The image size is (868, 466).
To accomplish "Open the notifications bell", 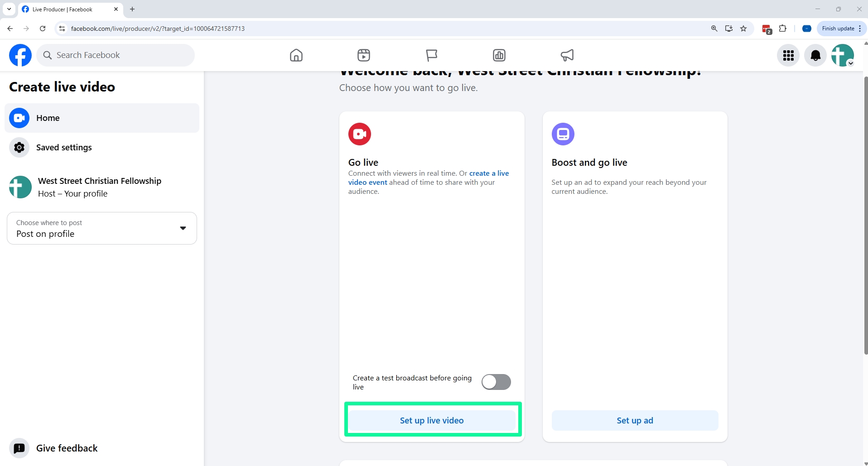I will (x=815, y=55).
